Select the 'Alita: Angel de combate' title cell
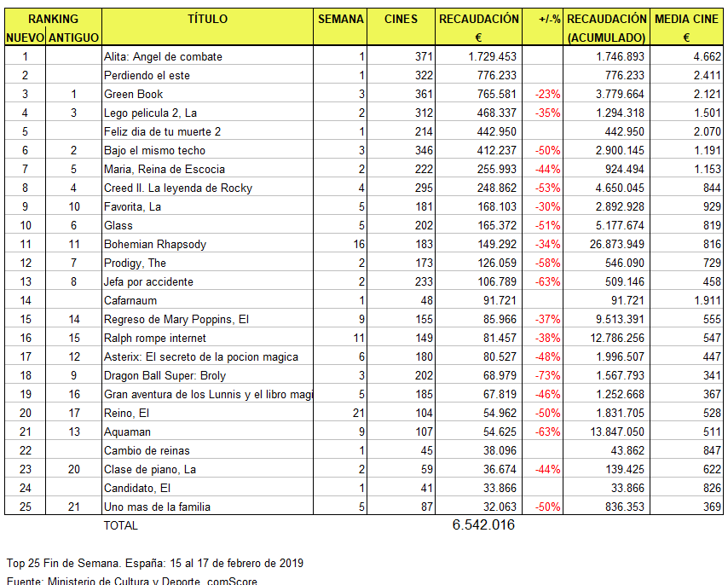728x585 pixels. pos(163,56)
